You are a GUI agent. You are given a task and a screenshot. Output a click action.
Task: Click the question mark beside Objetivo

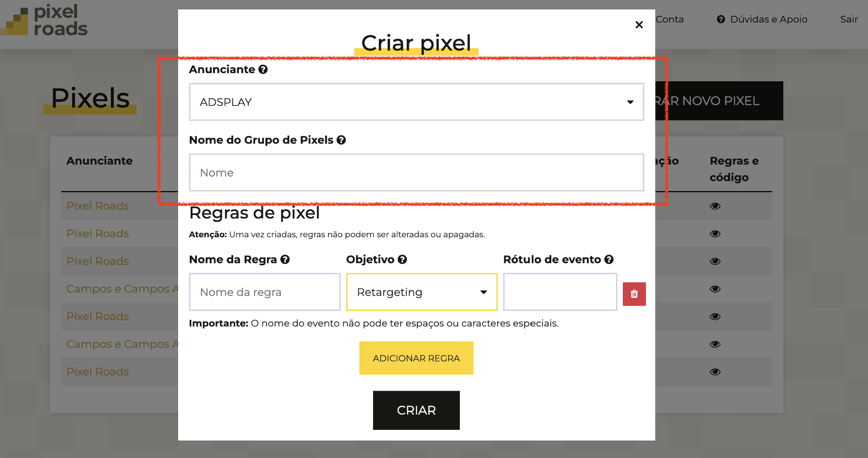[x=403, y=259]
